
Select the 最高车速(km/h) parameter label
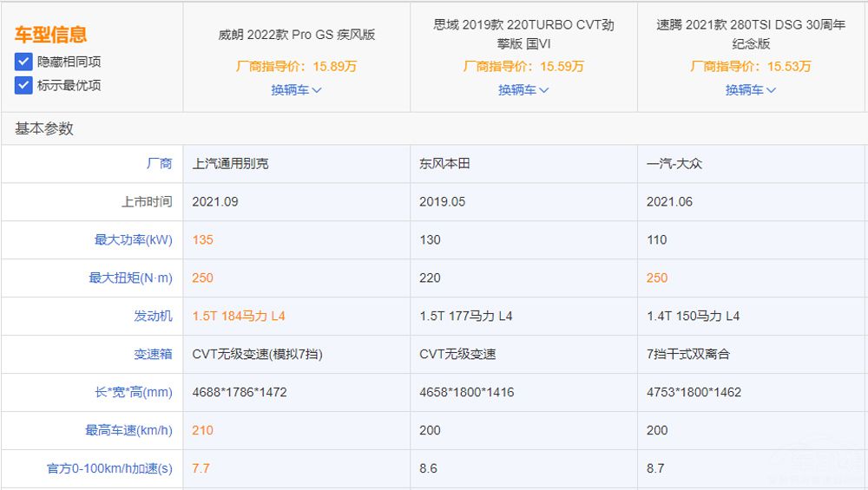[128, 430]
